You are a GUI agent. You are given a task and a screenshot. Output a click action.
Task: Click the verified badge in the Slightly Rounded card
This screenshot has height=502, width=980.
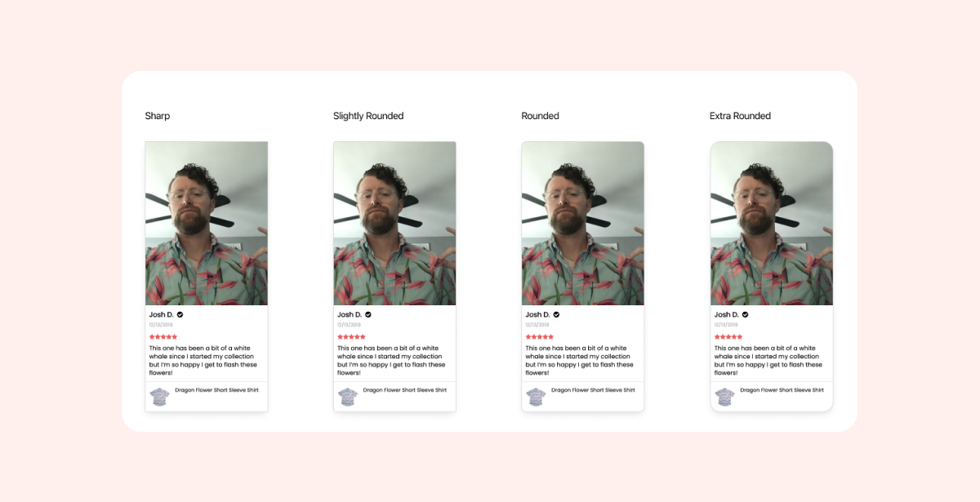pyautogui.click(x=368, y=314)
